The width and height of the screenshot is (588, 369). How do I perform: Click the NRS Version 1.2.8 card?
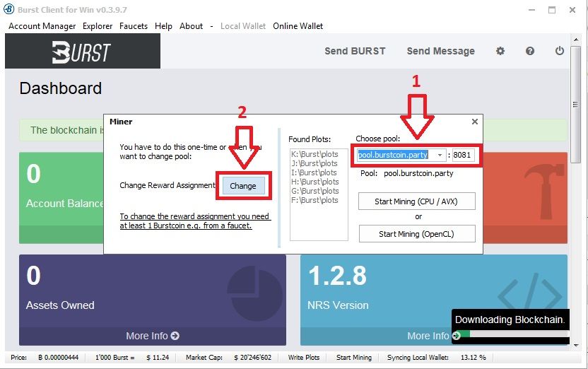pyautogui.click(x=433, y=300)
